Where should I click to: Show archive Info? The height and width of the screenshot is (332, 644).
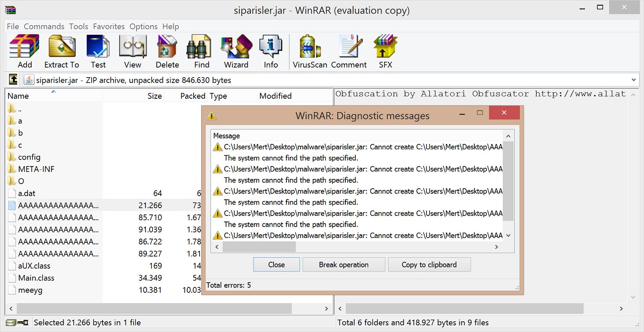pyautogui.click(x=271, y=52)
